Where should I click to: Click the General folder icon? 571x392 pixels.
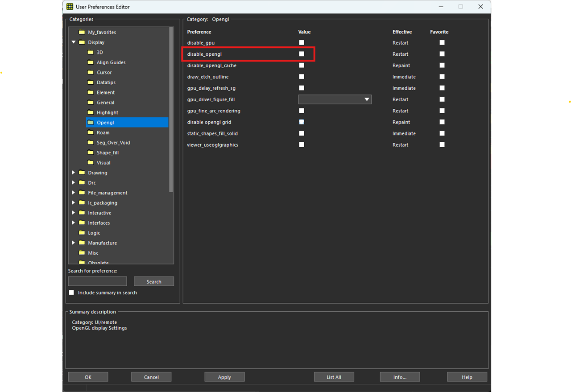(91, 103)
